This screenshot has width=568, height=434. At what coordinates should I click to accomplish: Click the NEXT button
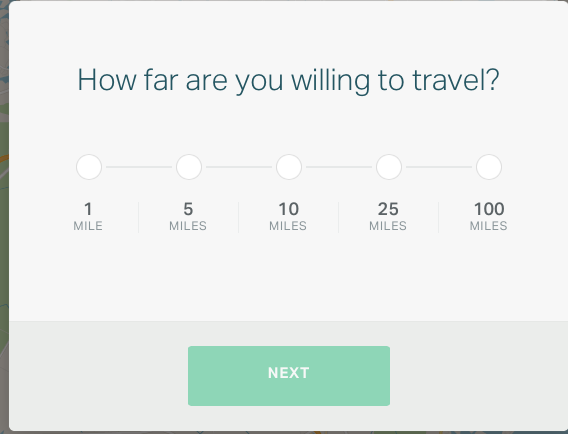[x=289, y=376]
